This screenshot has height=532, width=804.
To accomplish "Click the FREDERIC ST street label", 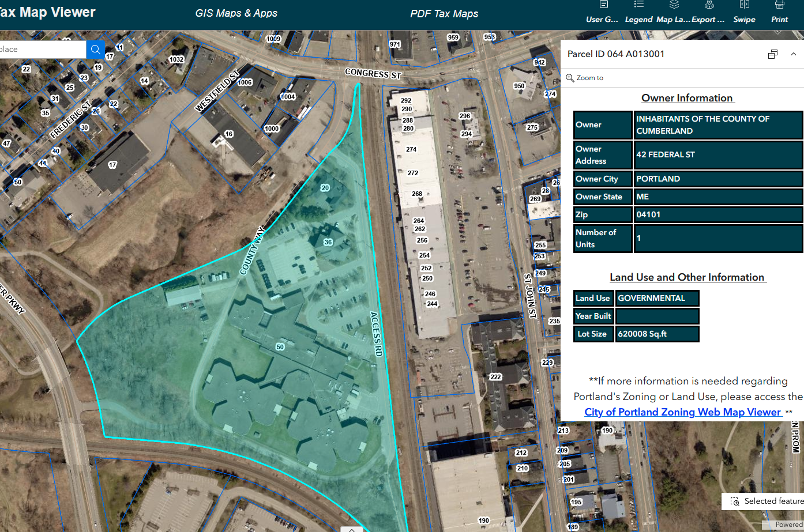I will coord(70,120).
